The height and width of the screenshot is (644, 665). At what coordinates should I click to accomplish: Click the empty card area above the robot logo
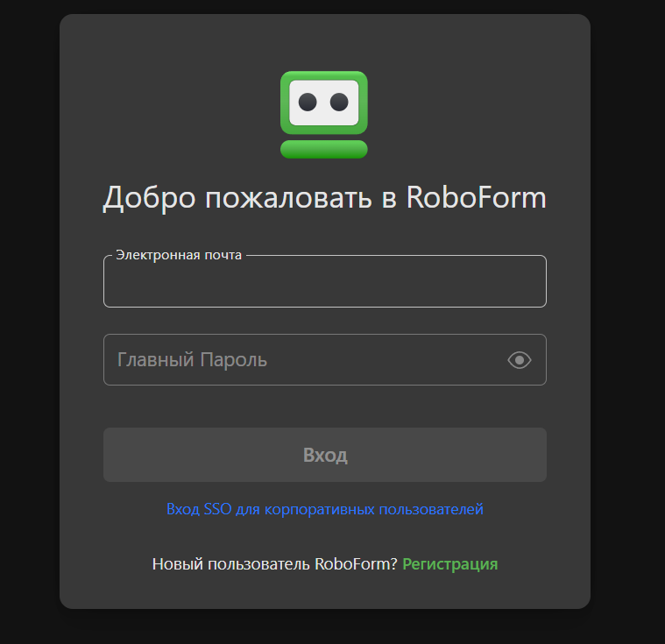323,39
